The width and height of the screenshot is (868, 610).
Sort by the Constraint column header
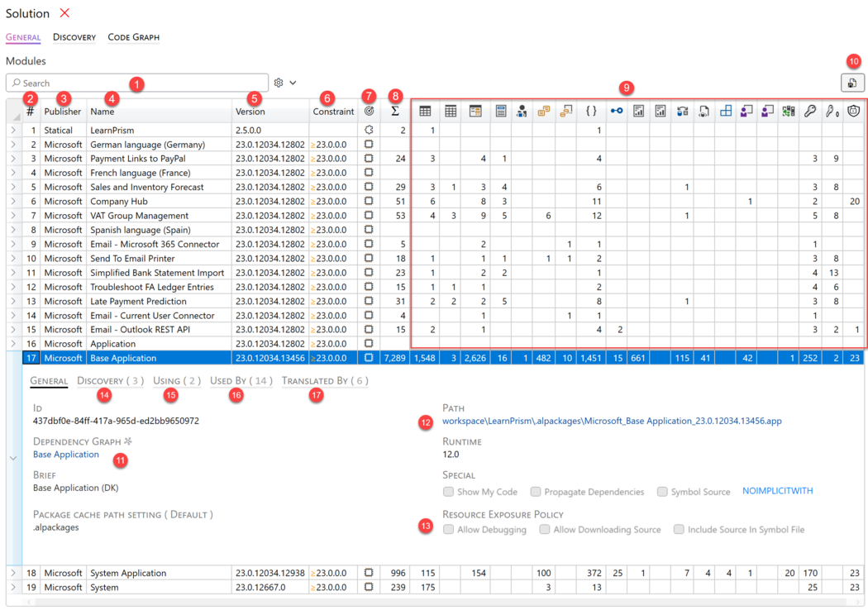(333, 112)
